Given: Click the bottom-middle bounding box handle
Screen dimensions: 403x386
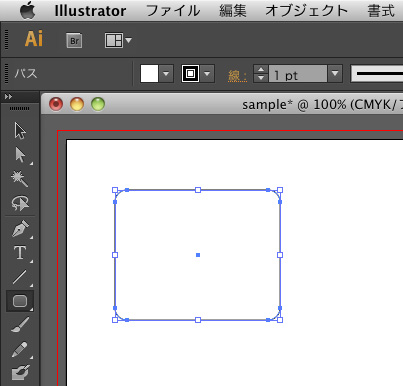Looking at the screenshot, I should [x=198, y=320].
